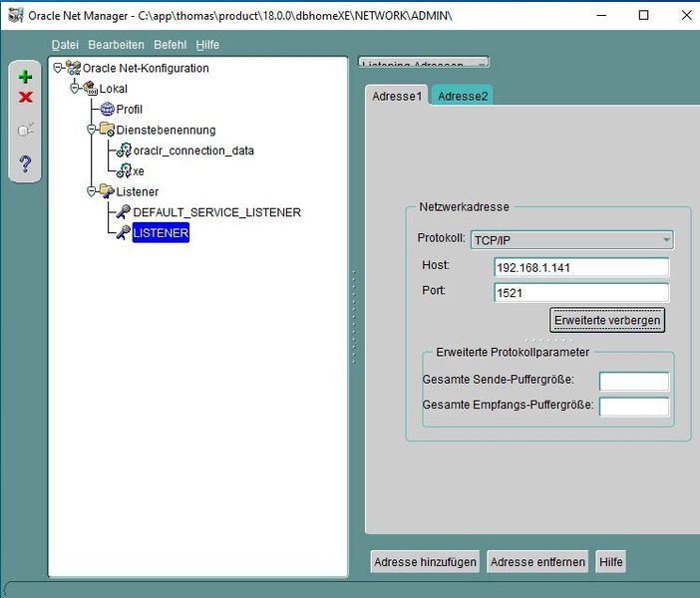The height and width of the screenshot is (598, 700).
Task: Click the Erweiterte verbergen button
Action: pos(607,320)
